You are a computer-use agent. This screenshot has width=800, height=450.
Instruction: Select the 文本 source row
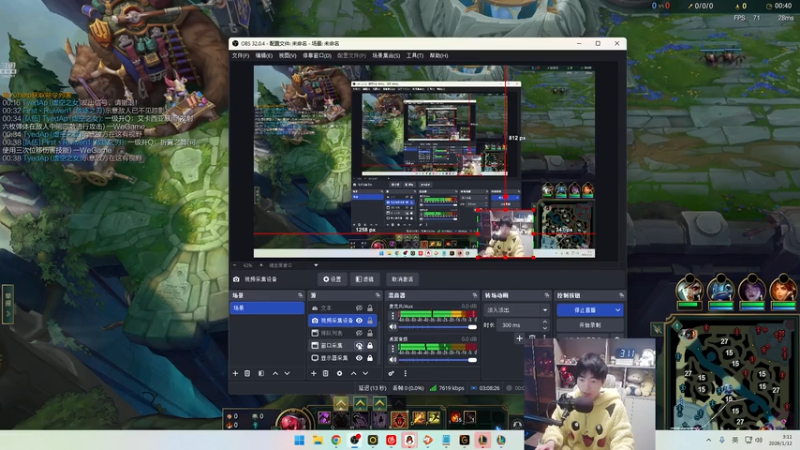click(343, 308)
